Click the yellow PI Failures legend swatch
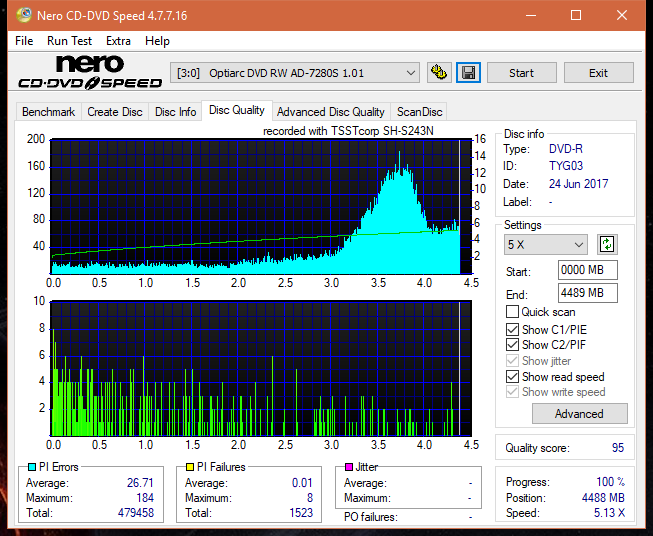The image size is (653, 536). coord(190,467)
